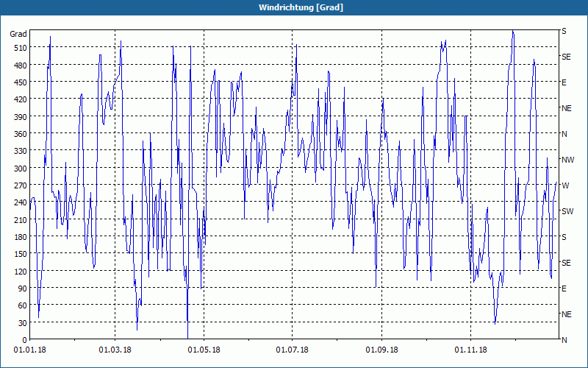
Task: Select the 510 y-axis value
Action: [21, 48]
